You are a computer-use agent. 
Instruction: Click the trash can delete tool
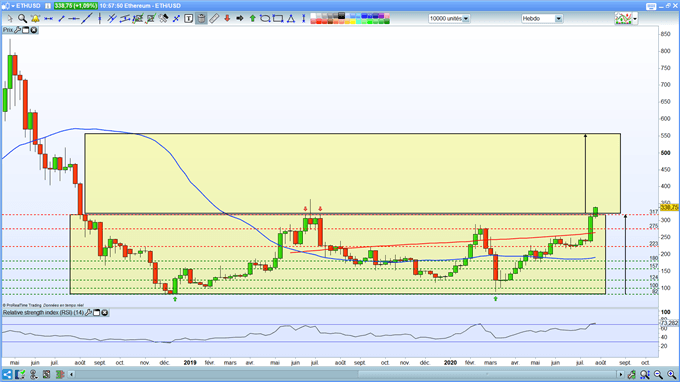coord(201,19)
